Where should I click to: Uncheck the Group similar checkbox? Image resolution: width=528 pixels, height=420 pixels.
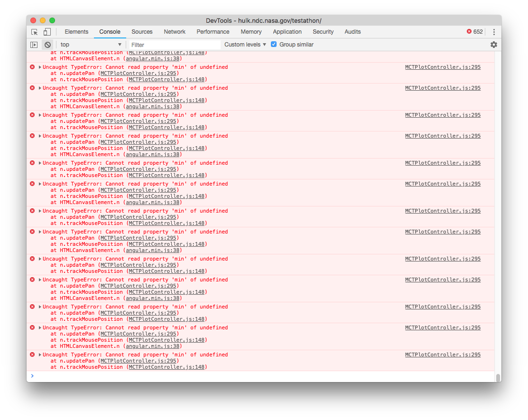click(x=274, y=44)
